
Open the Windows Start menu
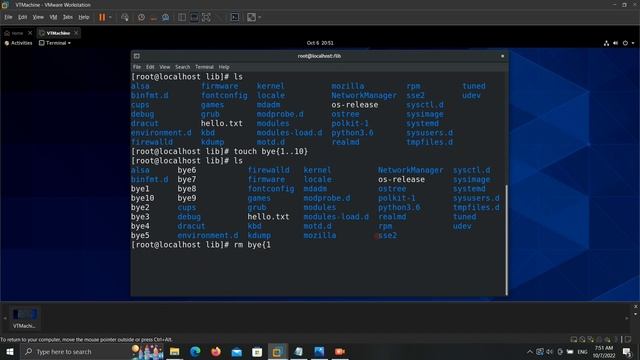(10, 352)
